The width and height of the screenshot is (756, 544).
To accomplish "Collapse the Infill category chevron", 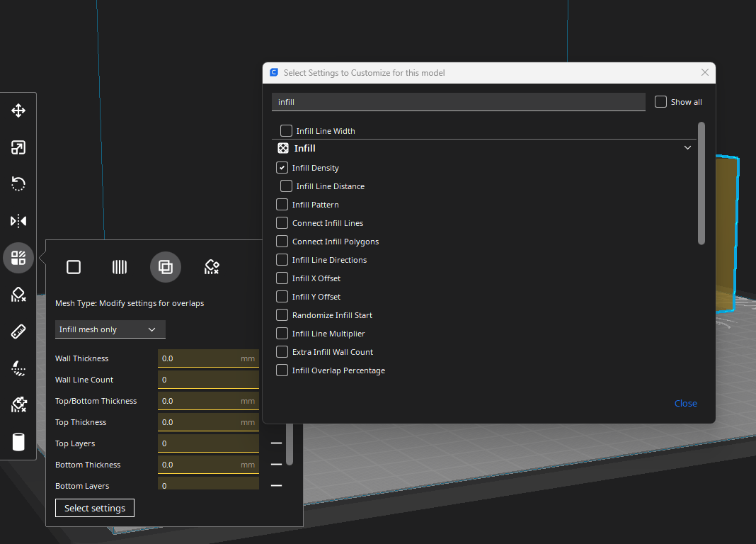I will (687, 148).
